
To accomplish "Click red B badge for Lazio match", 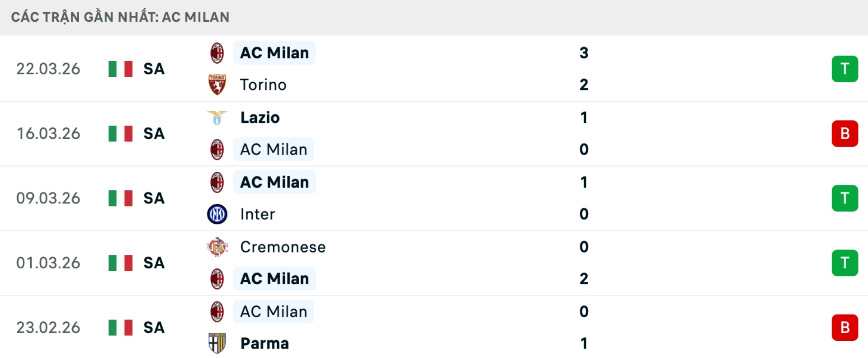I will click(x=844, y=133).
